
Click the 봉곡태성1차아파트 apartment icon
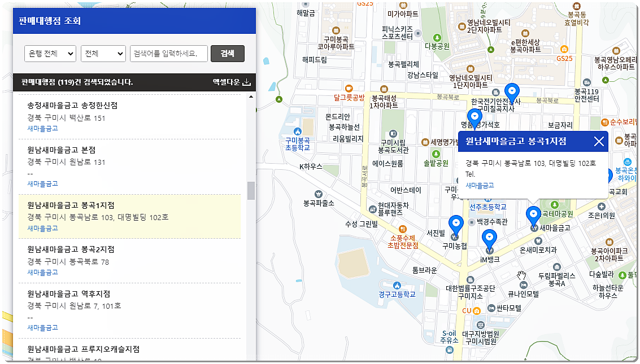pos(384,89)
